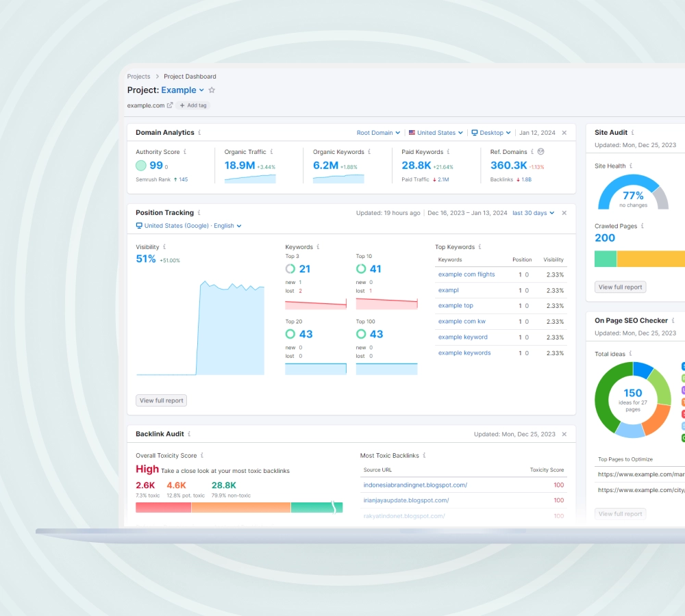This screenshot has height=616, width=685.
Task: Change the United States country dropdown
Action: (x=436, y=133)
